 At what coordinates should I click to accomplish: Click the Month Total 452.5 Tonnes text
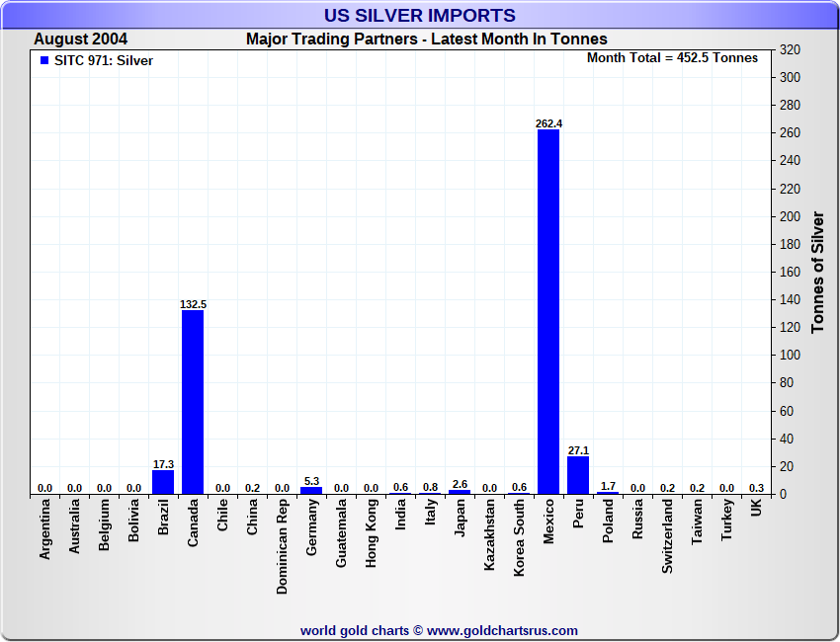(x=672, y=58)
